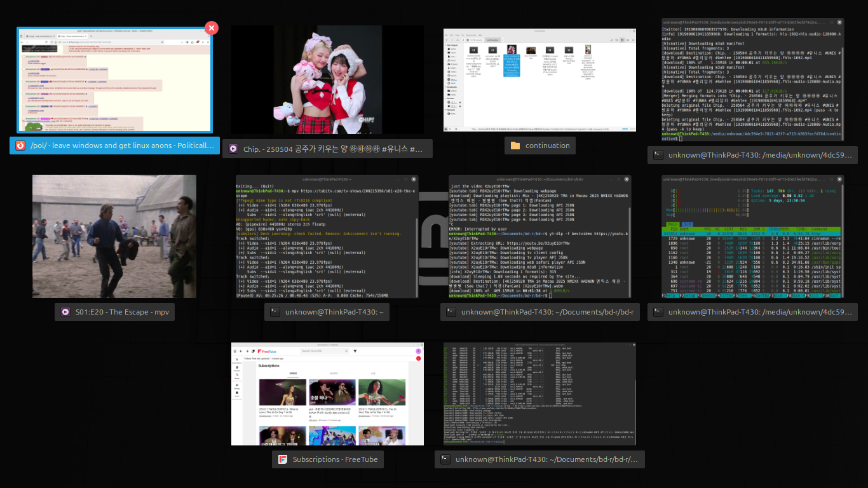Select the Chip. mpv video thumbnail with two girls

[x=327, y=79]
